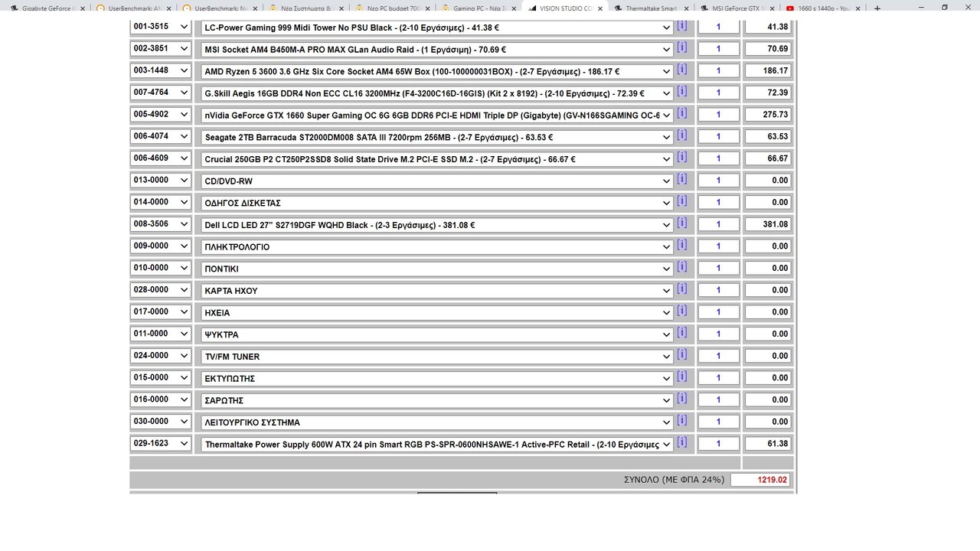Expand the nVidia GeForce GTX 1660 Super dropdown

(x=436, y=115)
